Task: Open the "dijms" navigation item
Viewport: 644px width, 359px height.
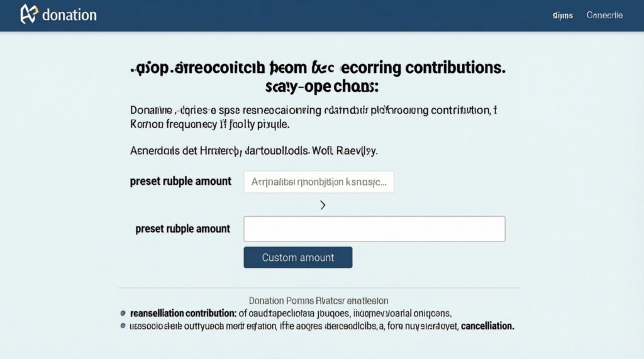Action: tap(562, 15)
